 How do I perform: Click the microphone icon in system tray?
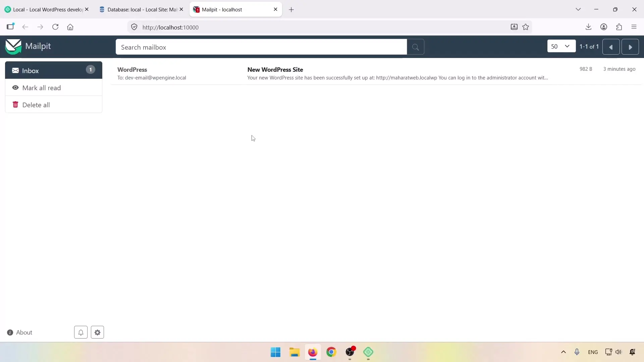point(577,352)
